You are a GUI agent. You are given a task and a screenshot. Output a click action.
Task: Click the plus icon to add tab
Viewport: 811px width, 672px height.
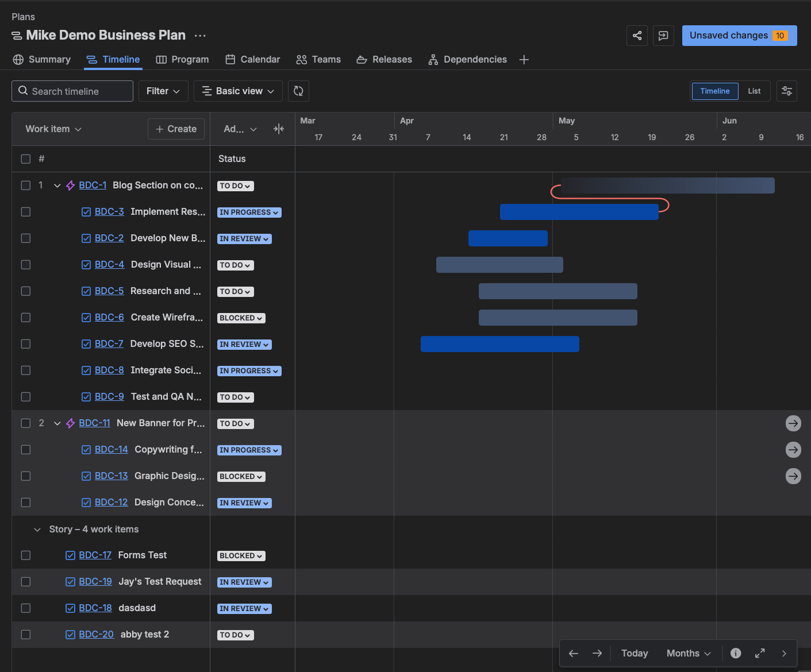point(524,60)
